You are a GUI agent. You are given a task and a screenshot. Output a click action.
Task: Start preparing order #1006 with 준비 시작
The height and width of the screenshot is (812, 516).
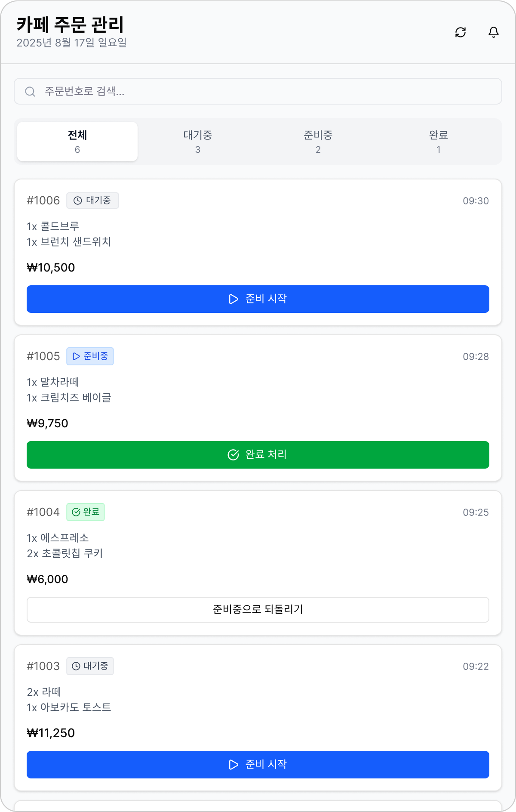point(258,299)
